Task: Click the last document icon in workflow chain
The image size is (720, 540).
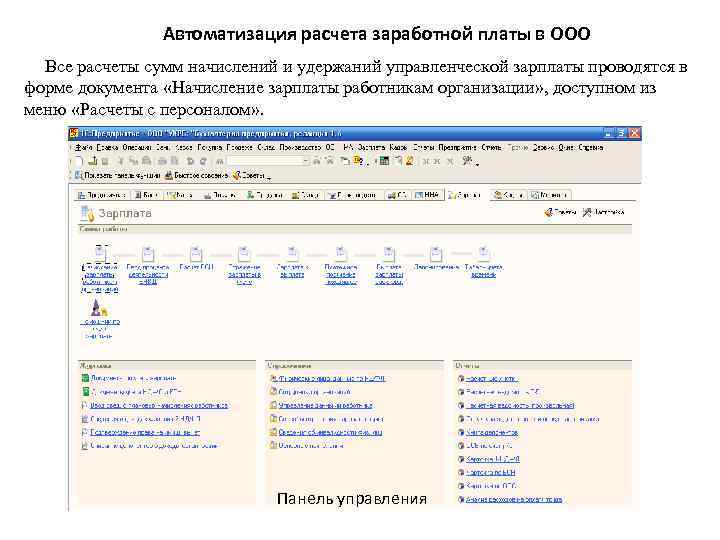Action: click(484, 253)
